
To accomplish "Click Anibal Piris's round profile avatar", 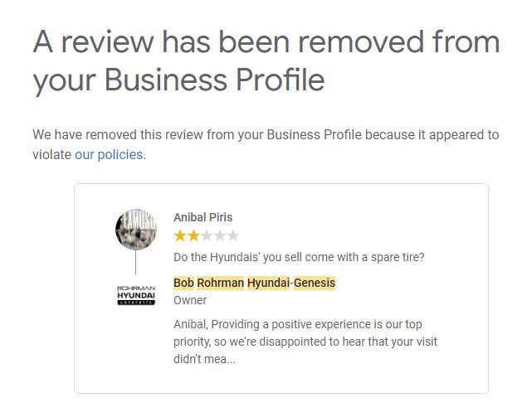I will 136,229.
